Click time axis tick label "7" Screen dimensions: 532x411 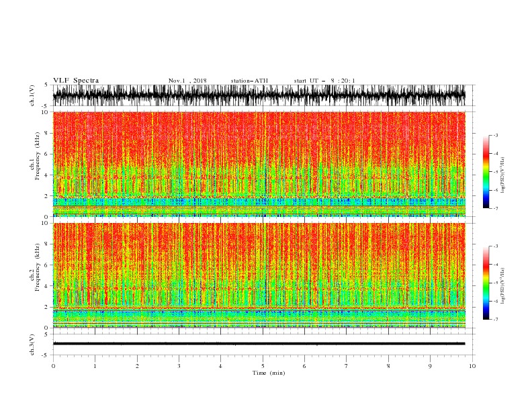tap(347, 366)
